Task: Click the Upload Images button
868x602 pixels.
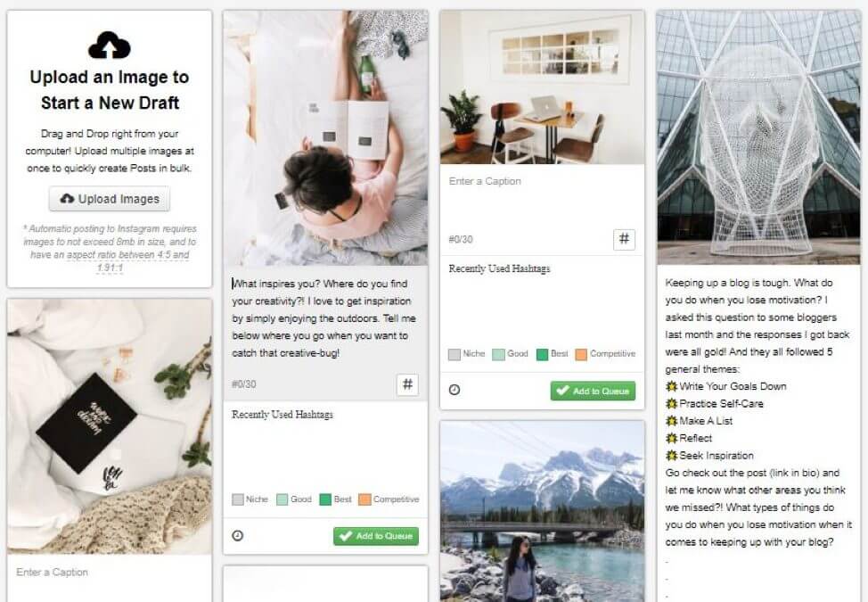Action: [110, 199]
